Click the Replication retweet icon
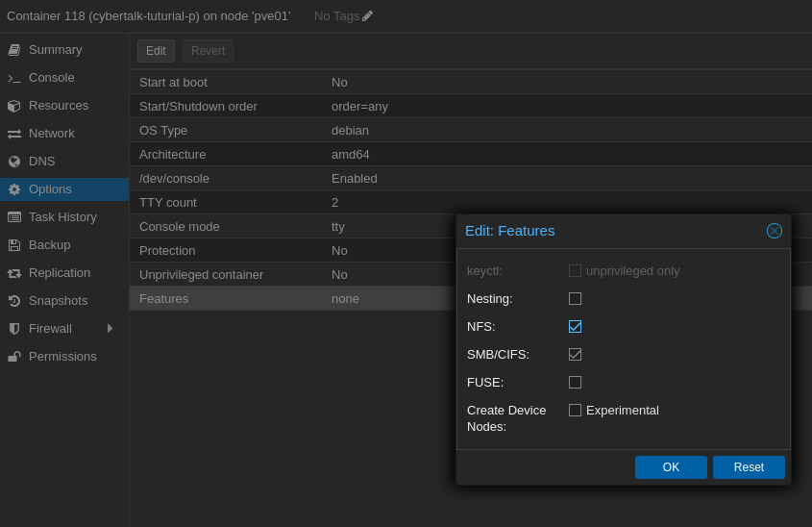 pos(14,273)
